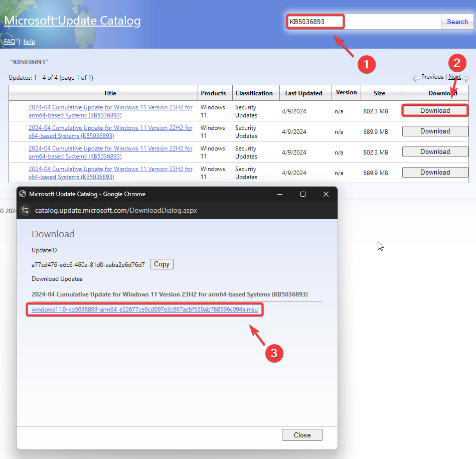Click the "KB5036893" search term heading
The image size is (476, 459).
pos(29,62)
